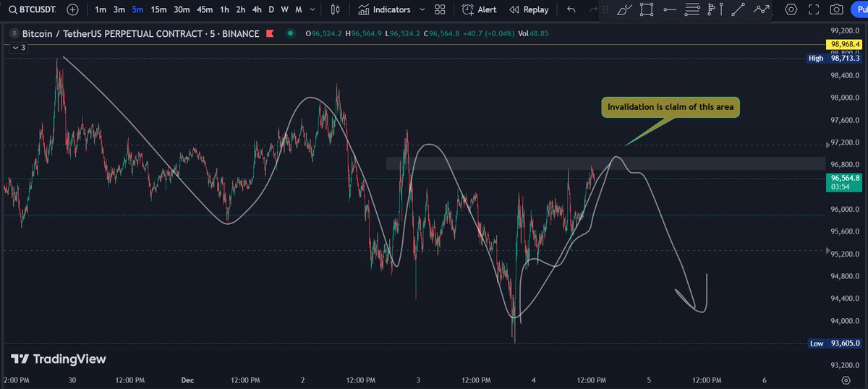
Task: Select the 1m timeframe
Action: pos(101,9)
